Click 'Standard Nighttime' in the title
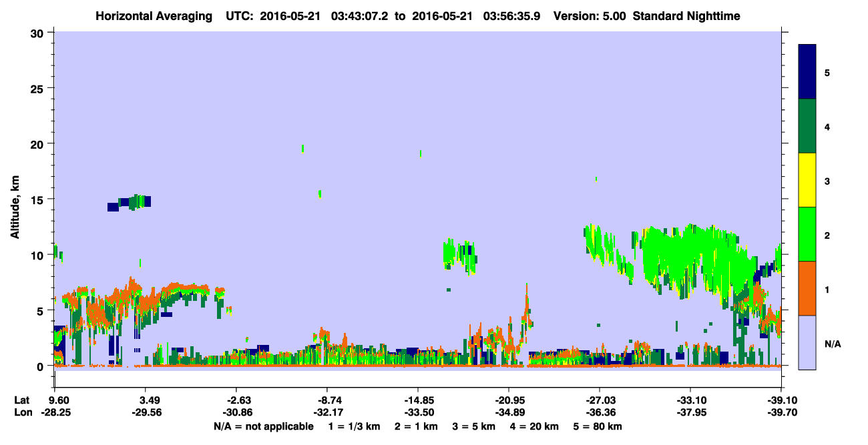The image size is (868, 445). coord(686,16)
